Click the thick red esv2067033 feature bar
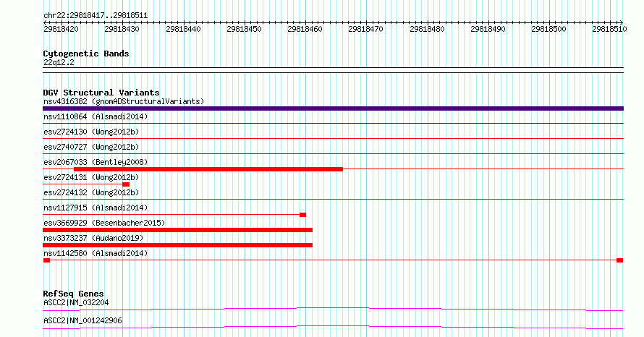 [x=208, y=169]
